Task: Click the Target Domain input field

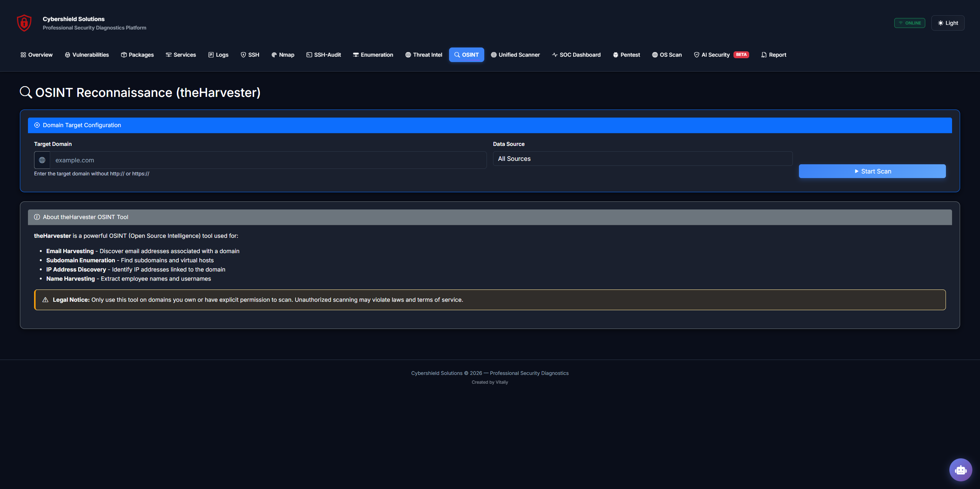Action: (268, 160)
